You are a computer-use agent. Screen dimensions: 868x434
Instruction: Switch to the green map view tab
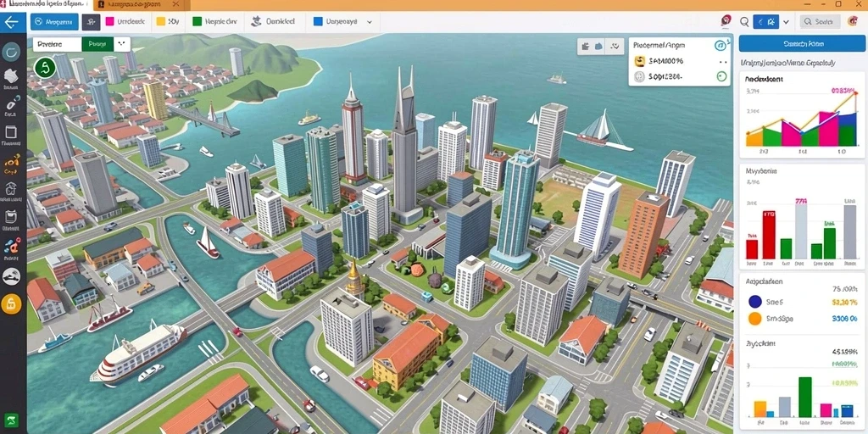pos(97,44)
